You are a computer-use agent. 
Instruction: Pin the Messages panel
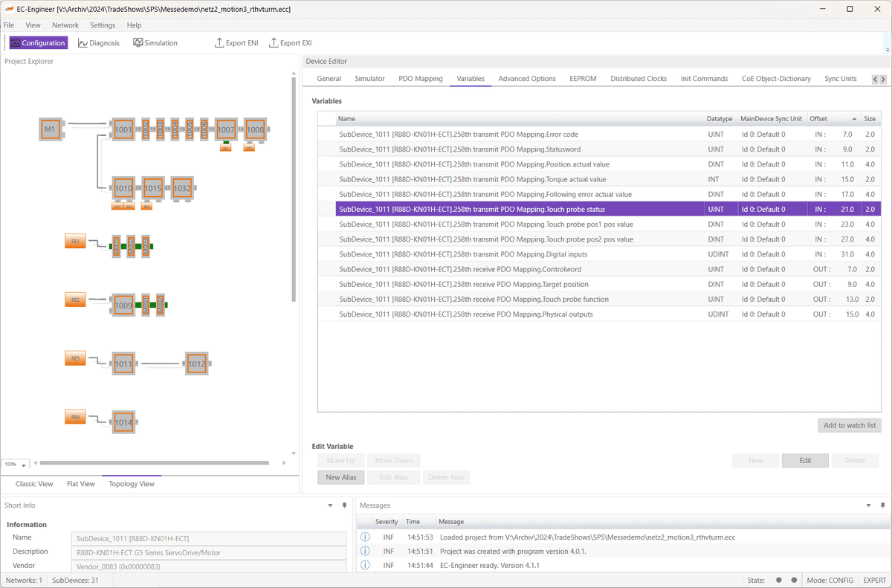coord(882,505)
